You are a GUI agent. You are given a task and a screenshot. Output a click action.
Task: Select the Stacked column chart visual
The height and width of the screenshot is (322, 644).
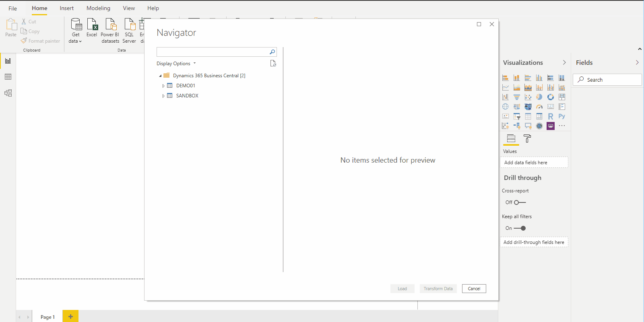click(x=517, y=78)
